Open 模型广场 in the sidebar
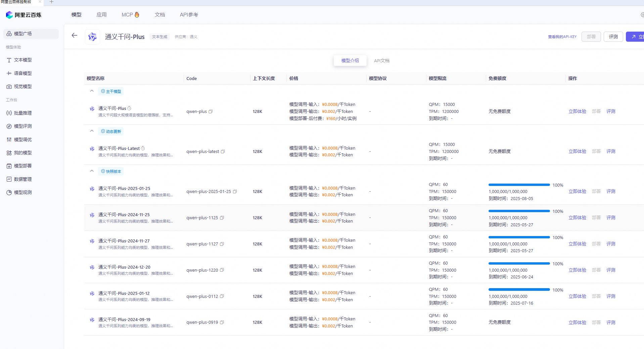Screen dimensions: 644x349 click(x=31, y=34)
